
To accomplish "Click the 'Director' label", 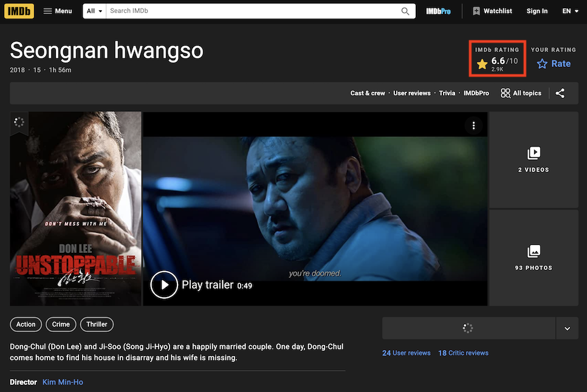I will [23, 382].
